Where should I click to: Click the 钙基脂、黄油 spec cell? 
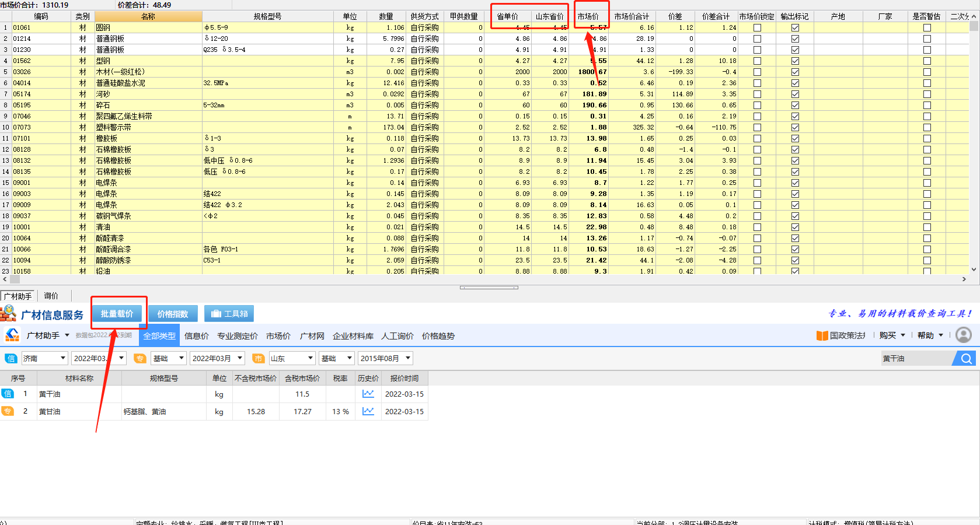tap(164, 411)
